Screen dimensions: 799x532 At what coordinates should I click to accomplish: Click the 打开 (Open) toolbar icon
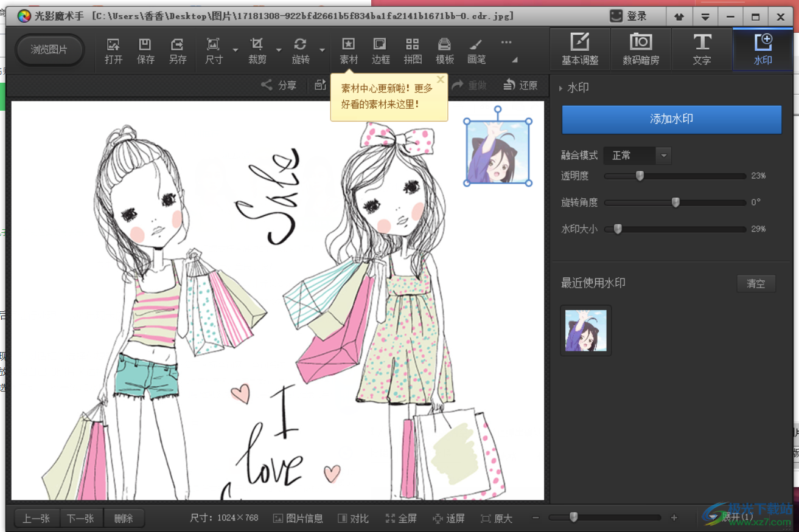(113, 51)
